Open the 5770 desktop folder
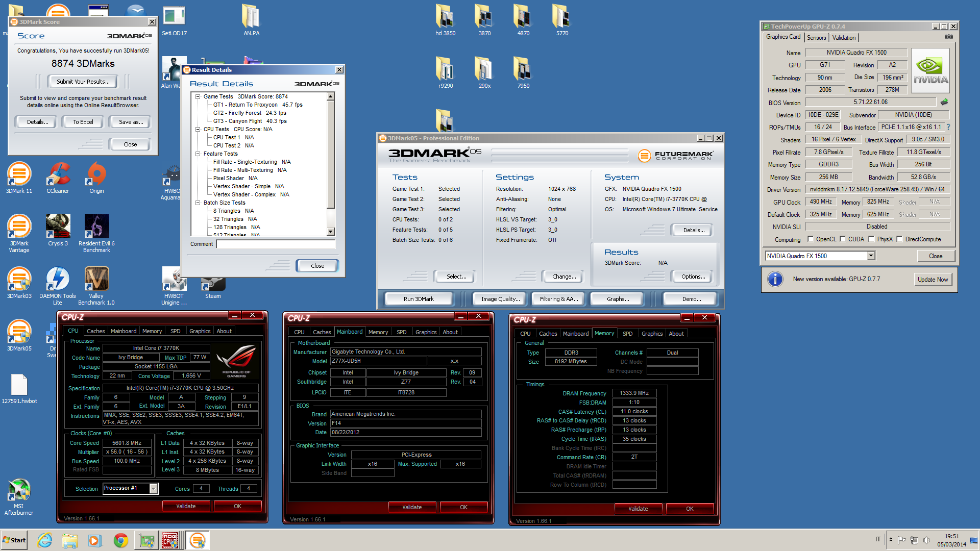 point(562,20)
